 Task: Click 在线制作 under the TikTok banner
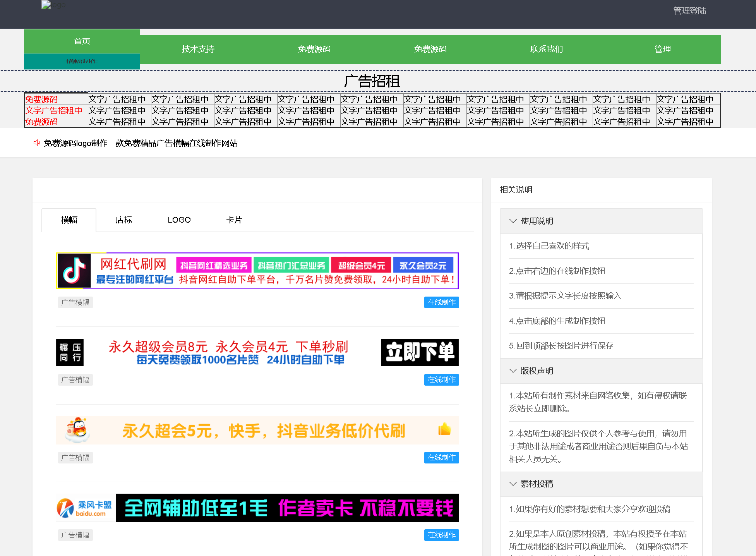click(441, 302)
